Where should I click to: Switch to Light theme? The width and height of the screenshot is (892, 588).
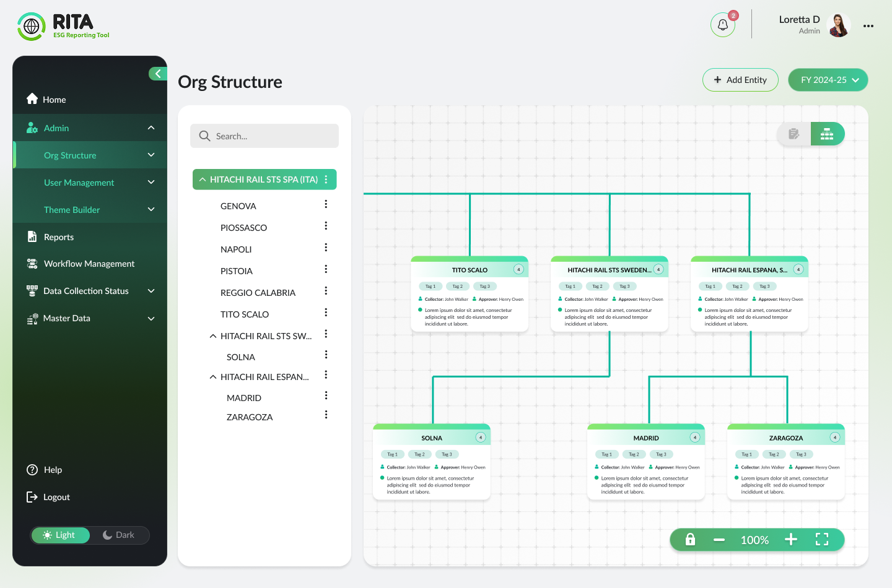[60, 535]
